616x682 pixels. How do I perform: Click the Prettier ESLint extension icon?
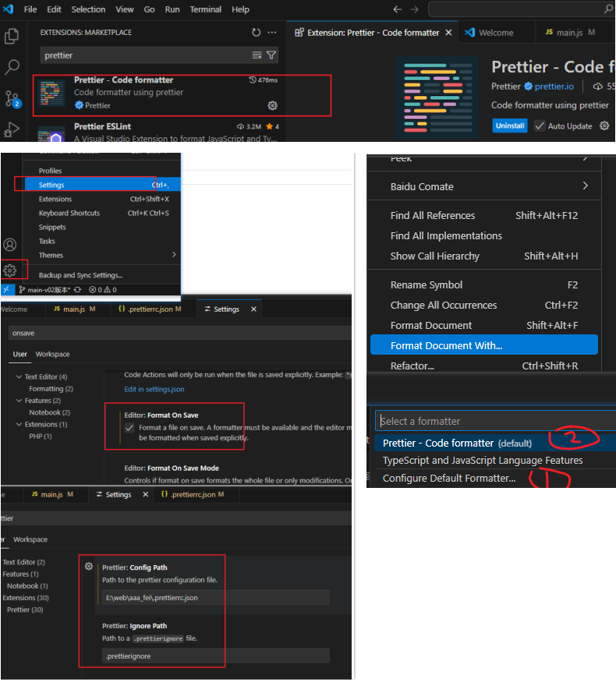[x=51, y=135]
